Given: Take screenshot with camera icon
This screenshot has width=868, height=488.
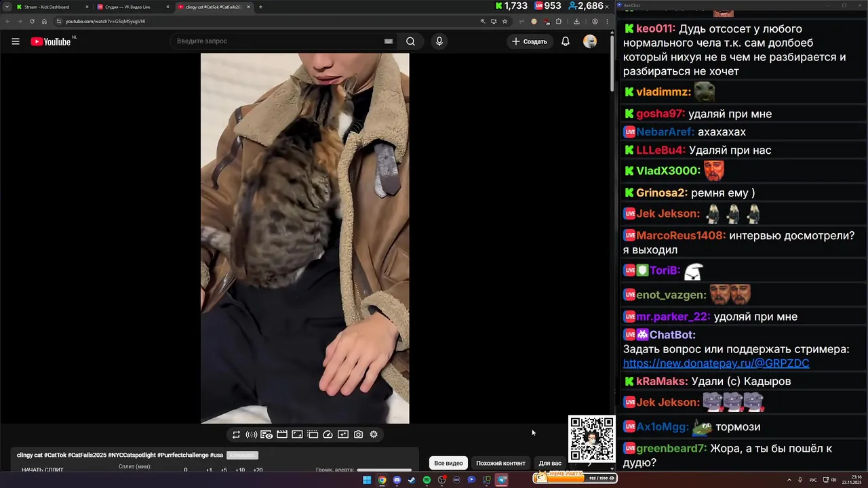Looking at the screenshot, I should pyautogui.click(x=358, y=434).
